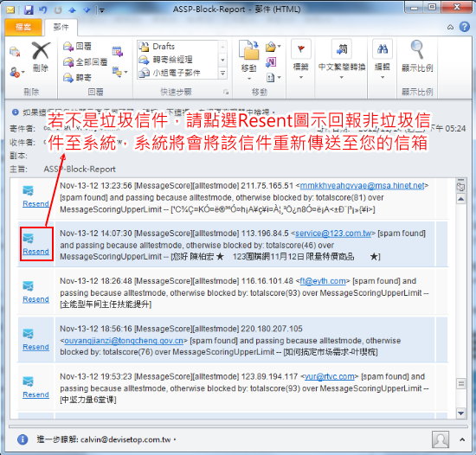Click Resend link for service@123.com.tw entry
Viewport: 476px width, 455px height.
point(35,252)
